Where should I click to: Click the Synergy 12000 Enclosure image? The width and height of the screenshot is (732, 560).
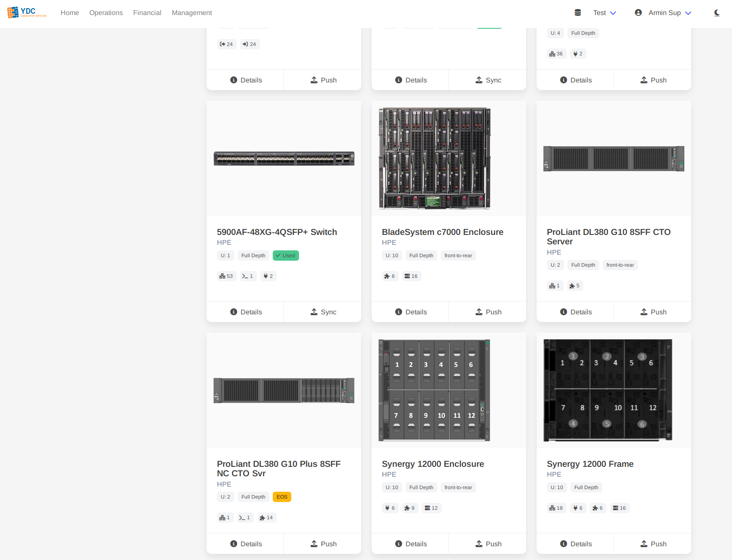tap(434, 390)
